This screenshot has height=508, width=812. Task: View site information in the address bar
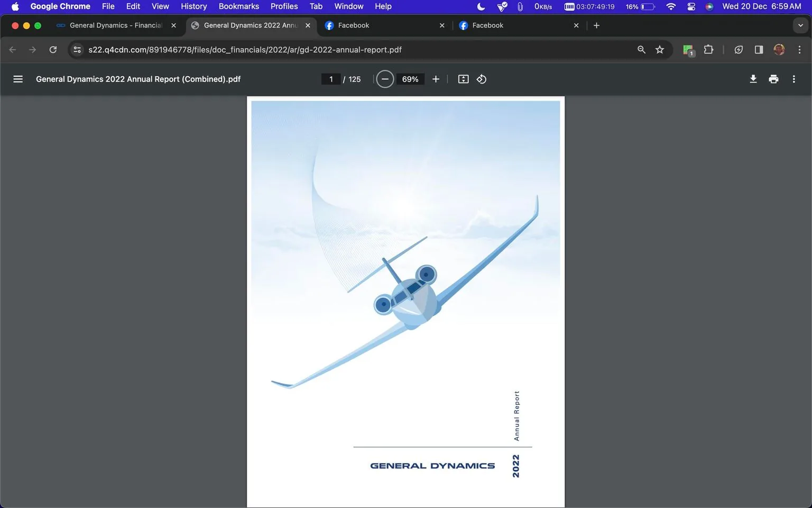pos(77,49)
